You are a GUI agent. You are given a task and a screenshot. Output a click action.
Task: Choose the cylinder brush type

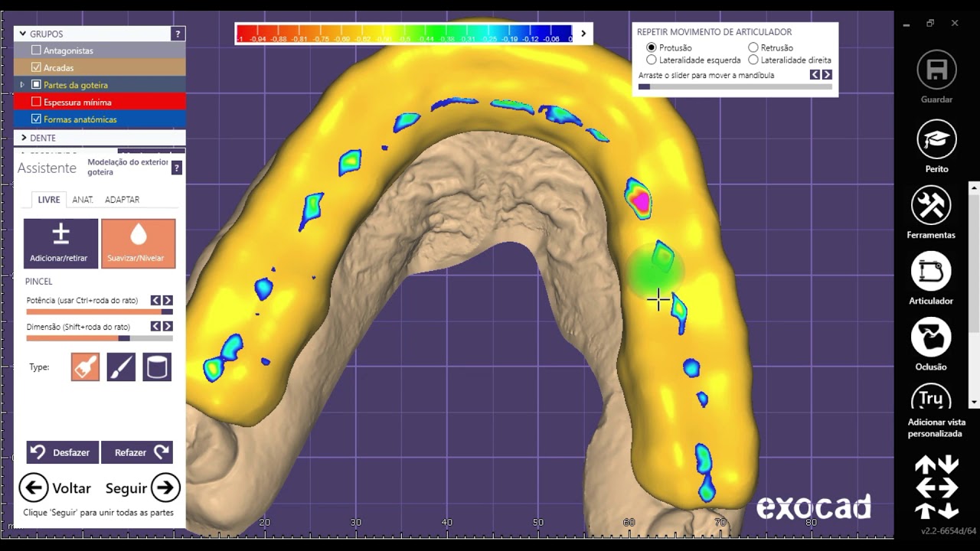point(157,367)
